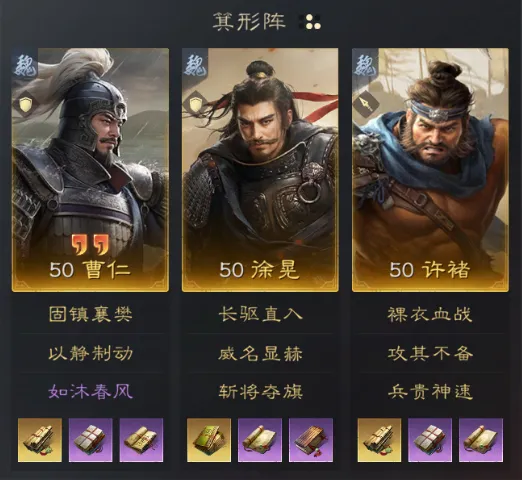Select the dark bound book item under 徐晃
The width and height of the screenshot is (522, 480).
click(311, 440)
